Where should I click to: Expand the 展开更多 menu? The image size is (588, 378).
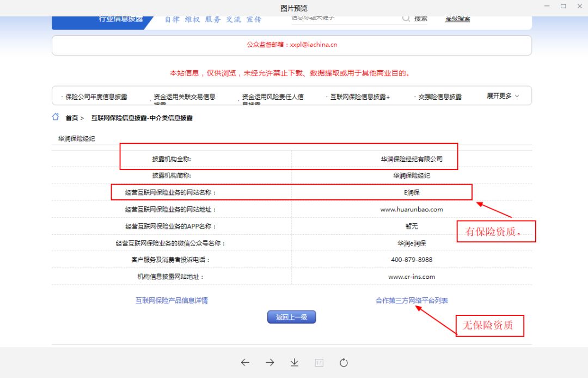click(503, 96)
